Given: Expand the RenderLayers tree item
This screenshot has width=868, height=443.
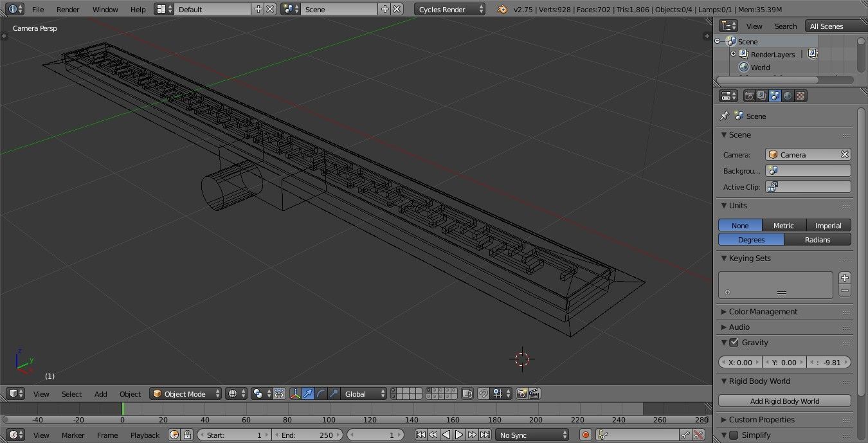Looking at the screenshot, I should pyautogui.click(x=733, y=54).
